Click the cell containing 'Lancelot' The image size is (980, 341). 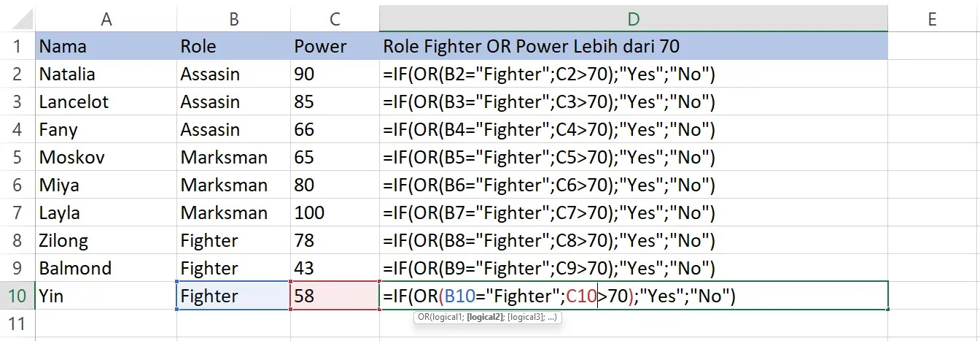(x=106, y=101)
